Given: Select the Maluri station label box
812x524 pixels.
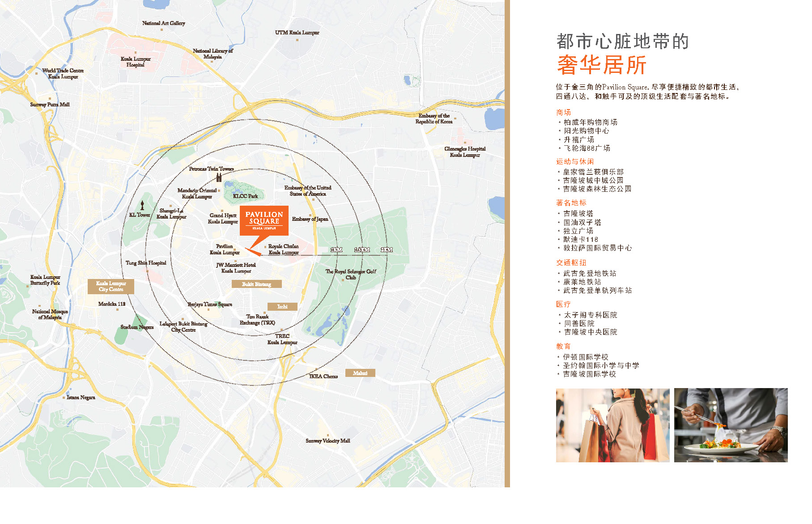Looking at the screenshot, I should tap(360, 373).
